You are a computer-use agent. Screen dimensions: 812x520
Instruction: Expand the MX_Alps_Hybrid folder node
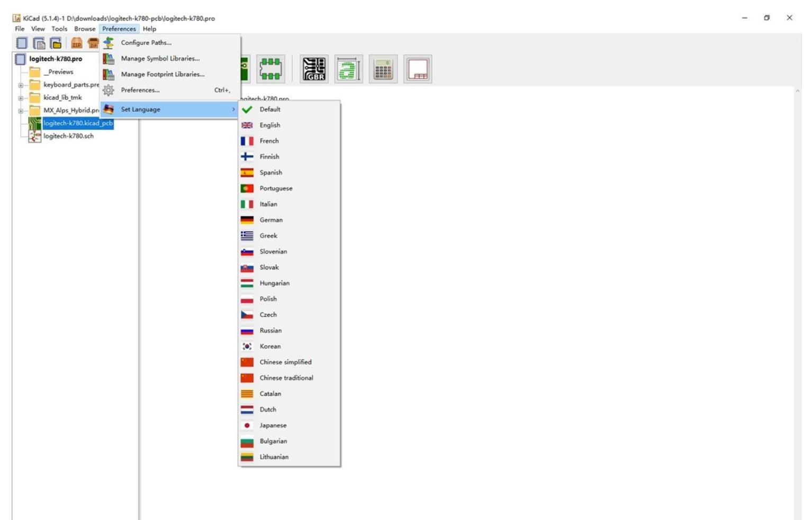21,111
